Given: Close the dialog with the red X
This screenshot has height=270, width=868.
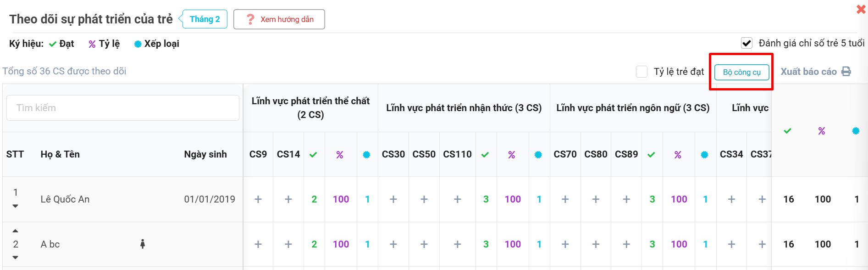Looking at the screenshot, I should pos(861,9).
